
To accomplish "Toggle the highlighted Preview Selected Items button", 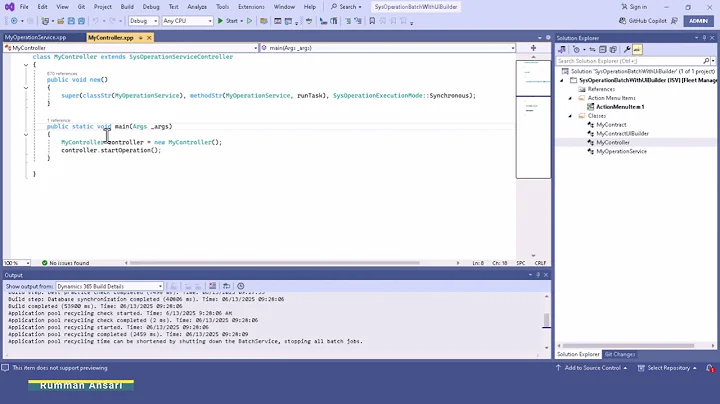I will click(637, 50).
